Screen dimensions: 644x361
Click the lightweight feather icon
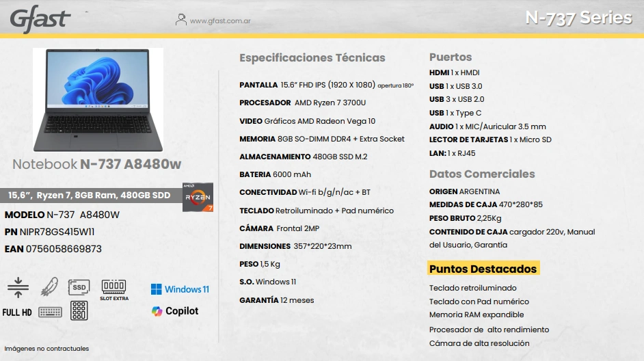(x=49, y=286)
